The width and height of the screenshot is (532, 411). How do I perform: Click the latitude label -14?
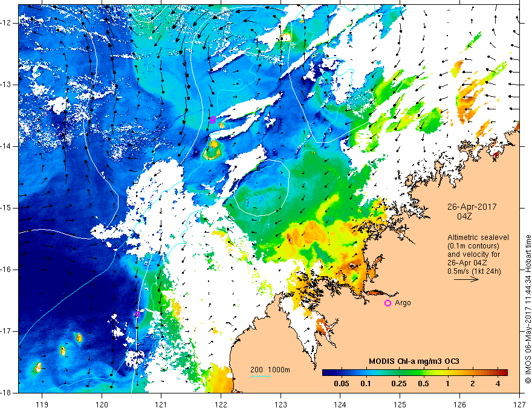pyautogui.click(x=6, y=146)
